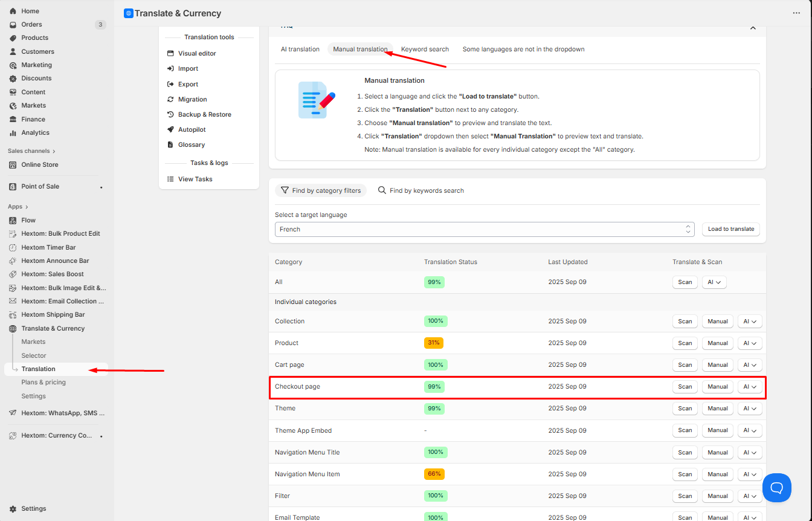Click the Product row 31% status badge
Viewport: 812px width, 521px height.
pyautogui.click(x=434, y=343)
